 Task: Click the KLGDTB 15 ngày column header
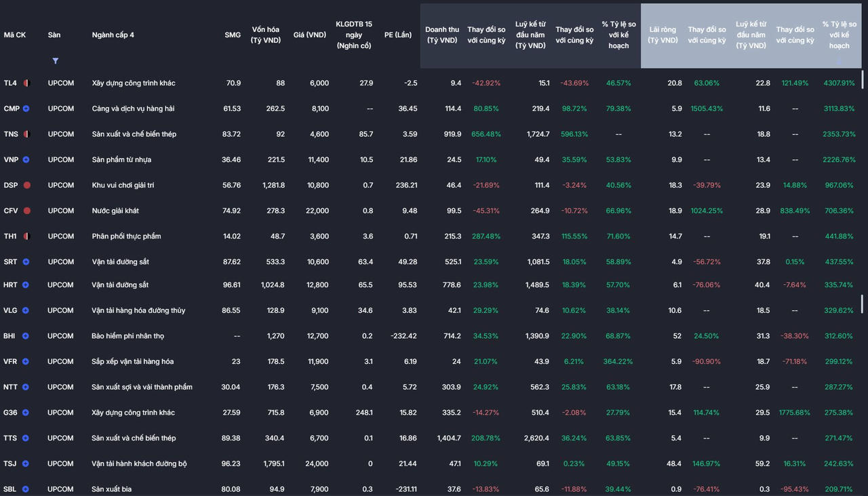tap(353, 35)
